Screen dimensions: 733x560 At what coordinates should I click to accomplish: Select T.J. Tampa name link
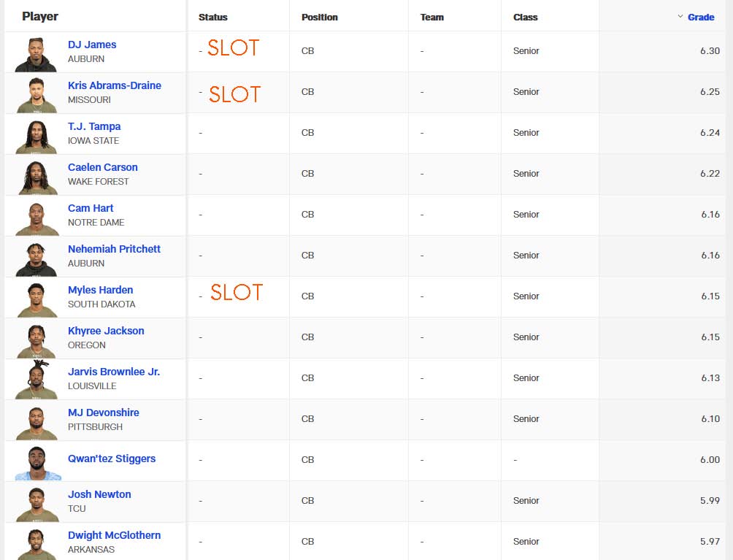[94, 126]
